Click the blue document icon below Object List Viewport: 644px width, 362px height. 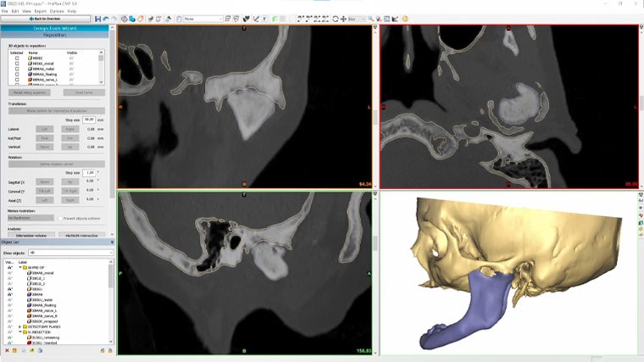coord(40,350)
